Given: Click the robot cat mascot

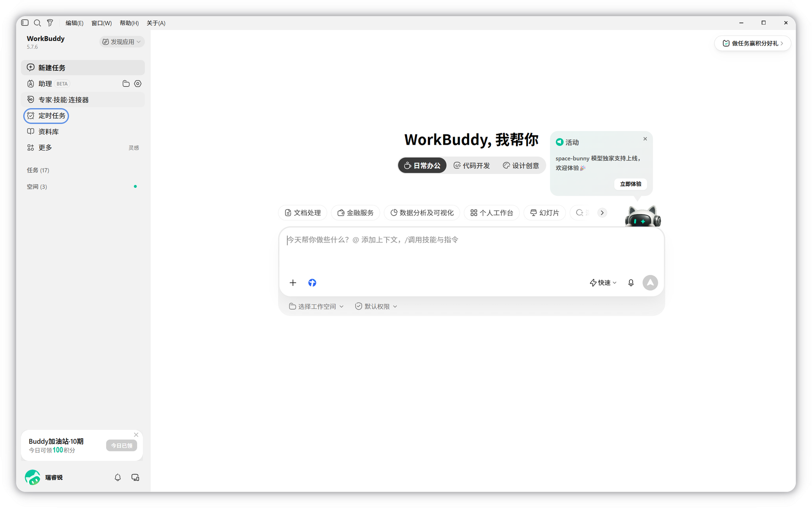Looking at the screenshot, I should 643,216.
